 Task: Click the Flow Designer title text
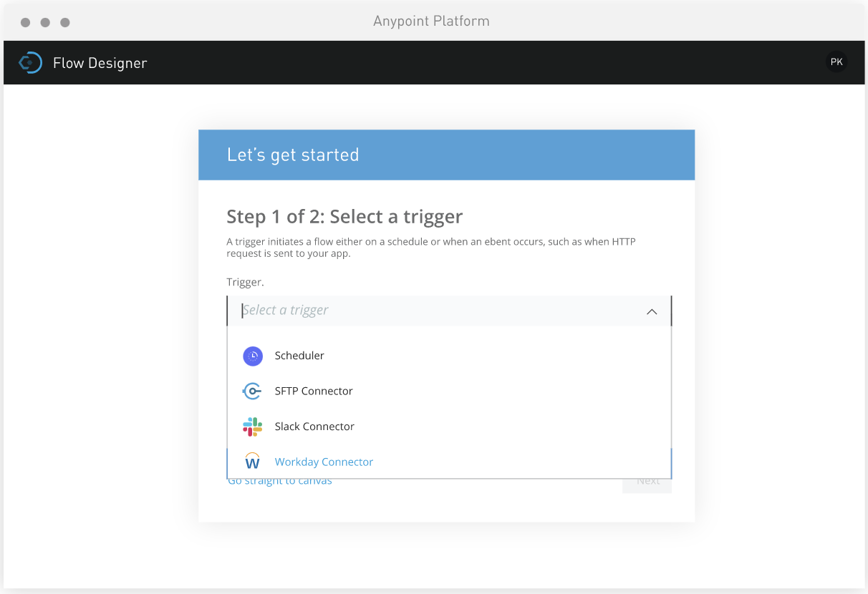(100, 63)
